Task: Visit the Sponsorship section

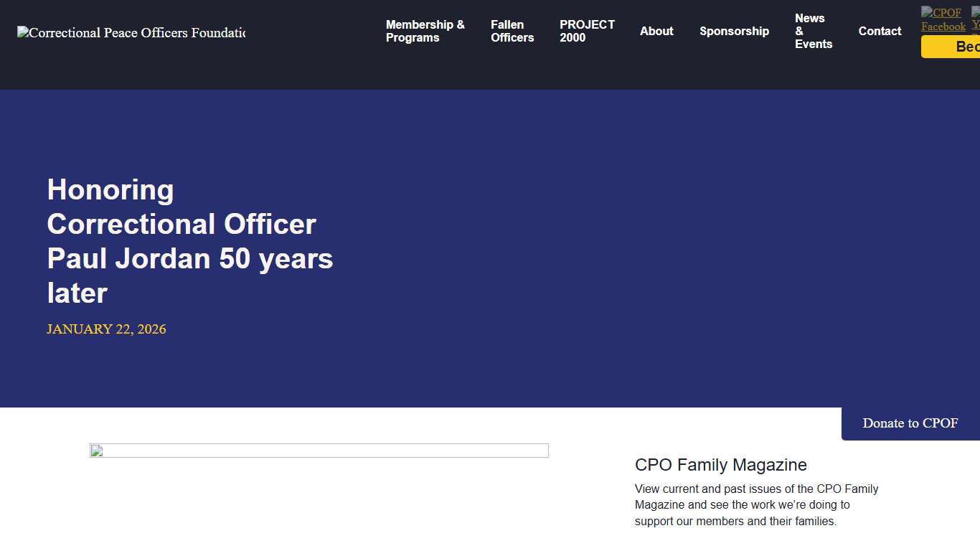Action: pos(734,31)
